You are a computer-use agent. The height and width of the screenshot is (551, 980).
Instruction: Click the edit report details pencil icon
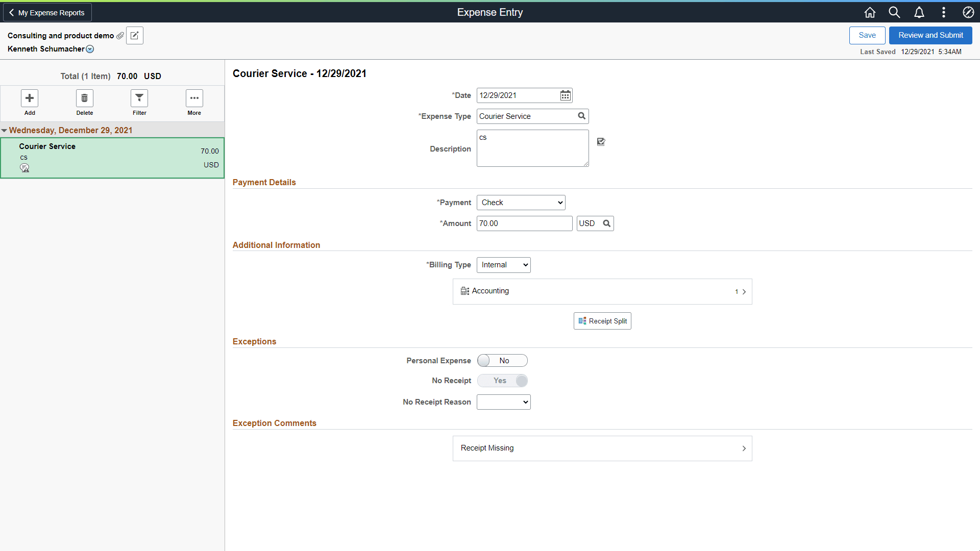pyautogui.click(x=134, y=35)
